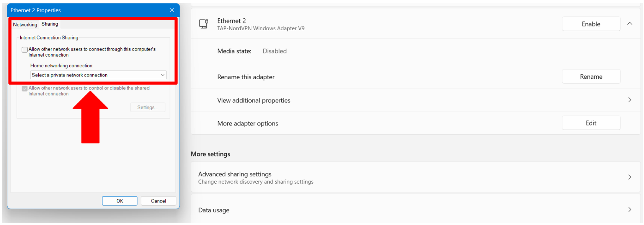Open Advanced sharing settings chevron arrow
This screenshot has width=644, height=225.
point(629,177)
